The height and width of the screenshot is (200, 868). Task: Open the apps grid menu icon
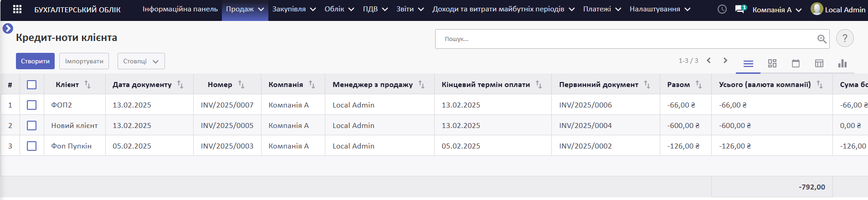click(17, 9)
